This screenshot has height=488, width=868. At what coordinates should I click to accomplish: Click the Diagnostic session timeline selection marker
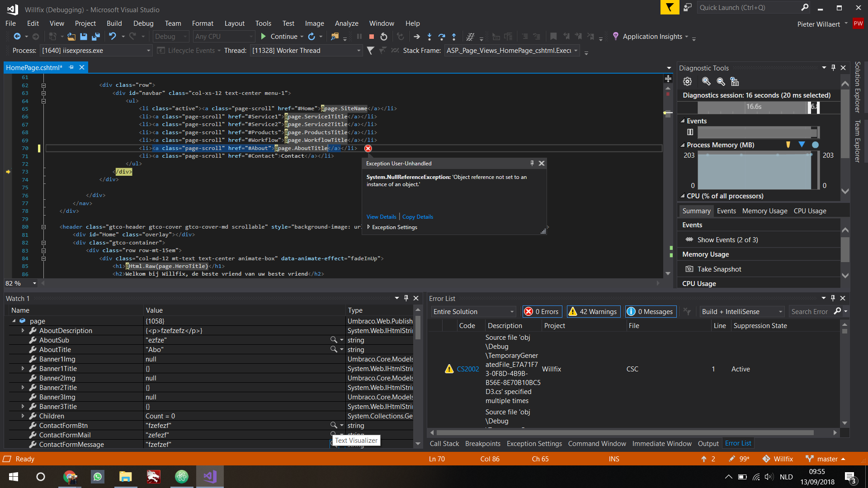(813, 107)
